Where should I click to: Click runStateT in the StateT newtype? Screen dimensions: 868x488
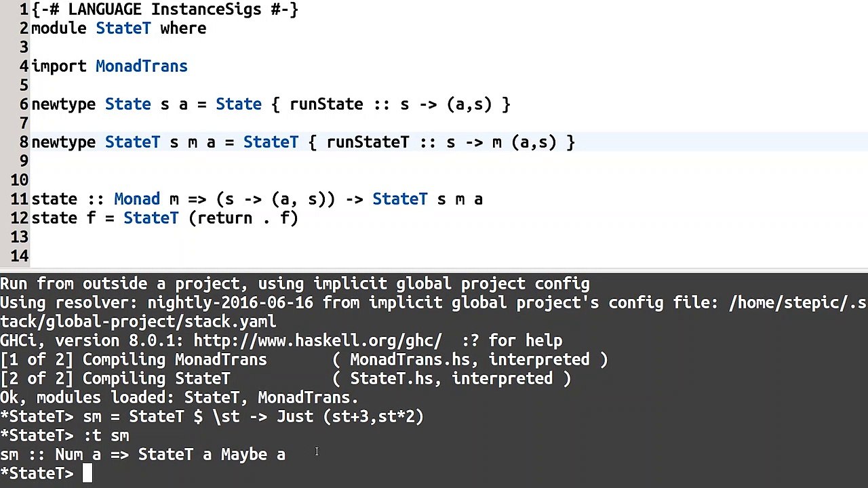click(x=368, y=142)
